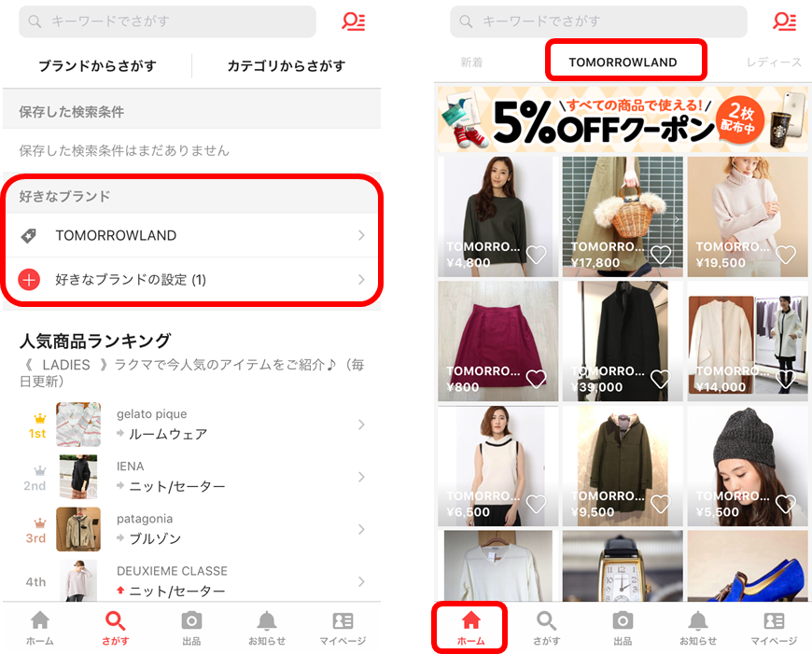Choose カテゴリからさがす

coord(287,65)
